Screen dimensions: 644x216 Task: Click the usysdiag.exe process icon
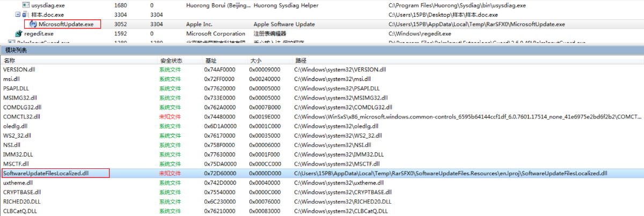pos(25,5)
